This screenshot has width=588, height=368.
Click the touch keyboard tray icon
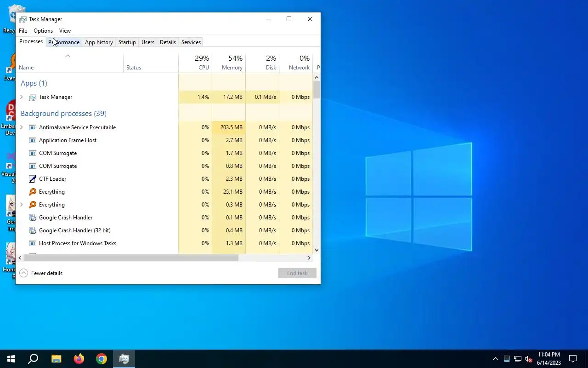(x=507, y=359)
